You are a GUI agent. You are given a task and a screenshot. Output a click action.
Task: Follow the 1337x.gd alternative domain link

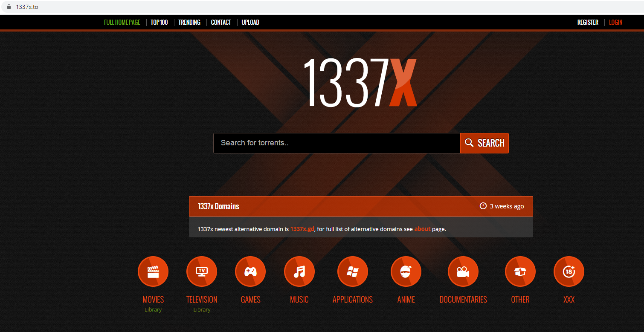pos(302,229)
